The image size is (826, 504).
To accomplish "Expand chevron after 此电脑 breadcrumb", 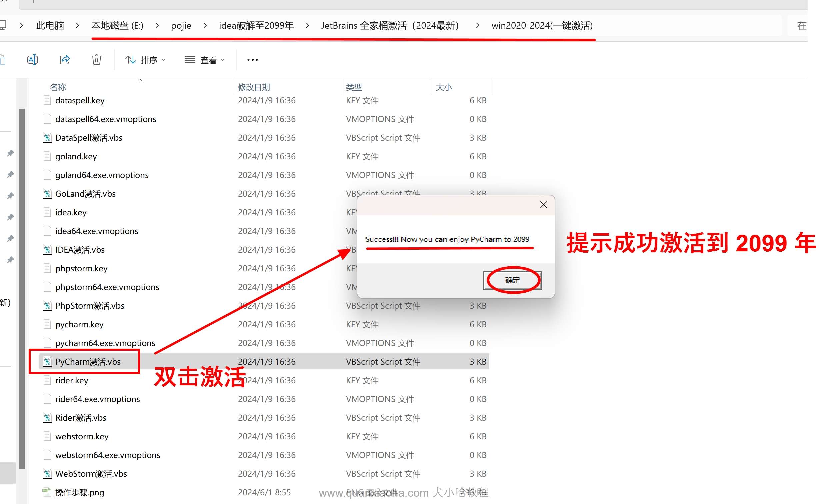I will pyautogui.click(x=77, y=25).
